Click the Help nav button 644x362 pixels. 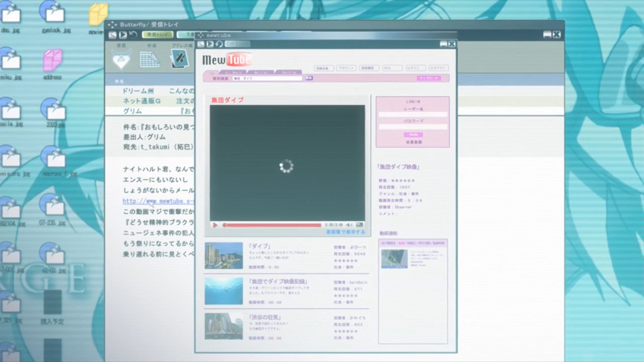tap(392, 68)
